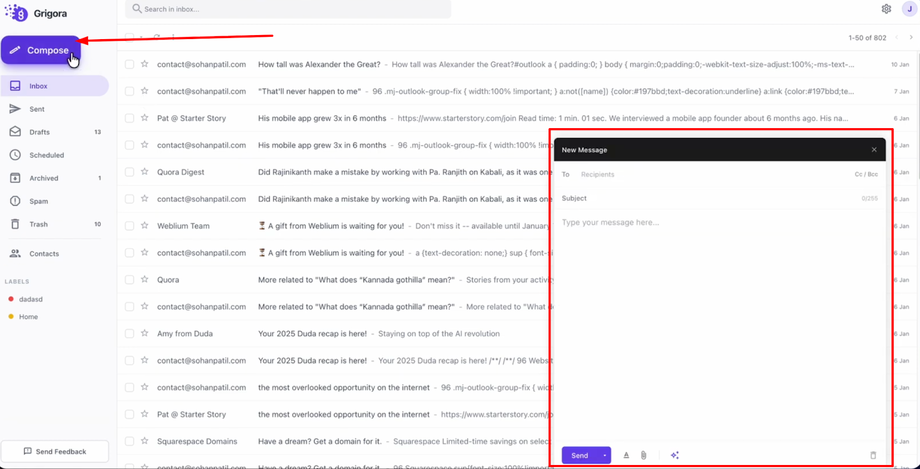Star the Squarespace Domains email
Viewport: 920px width, 469px height.
click(145, 441)
